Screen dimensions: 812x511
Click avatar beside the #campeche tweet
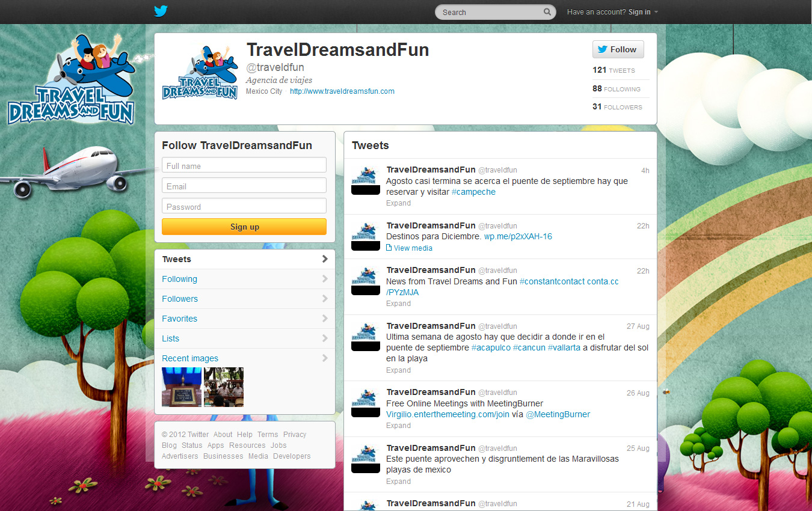click(366, 180)
